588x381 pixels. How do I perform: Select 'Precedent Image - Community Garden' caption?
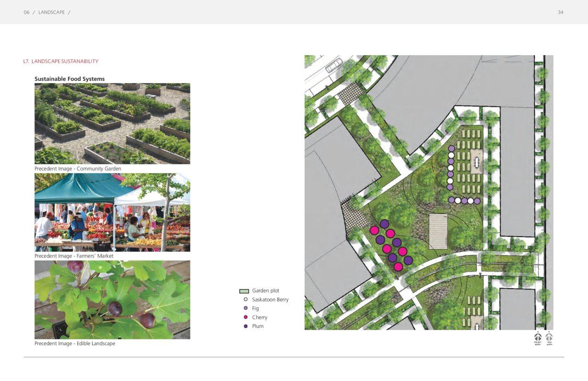click(x=78, y=169)
